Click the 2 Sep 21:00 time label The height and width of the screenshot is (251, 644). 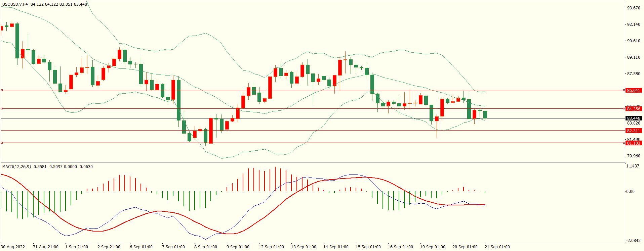click(109, 247)
